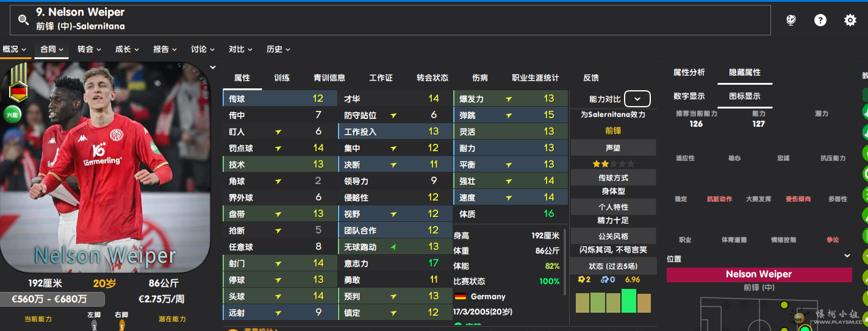The image size is (868, 331).
Task: Click the yellow arrow icon in 盘带 row
Action: 278,214
